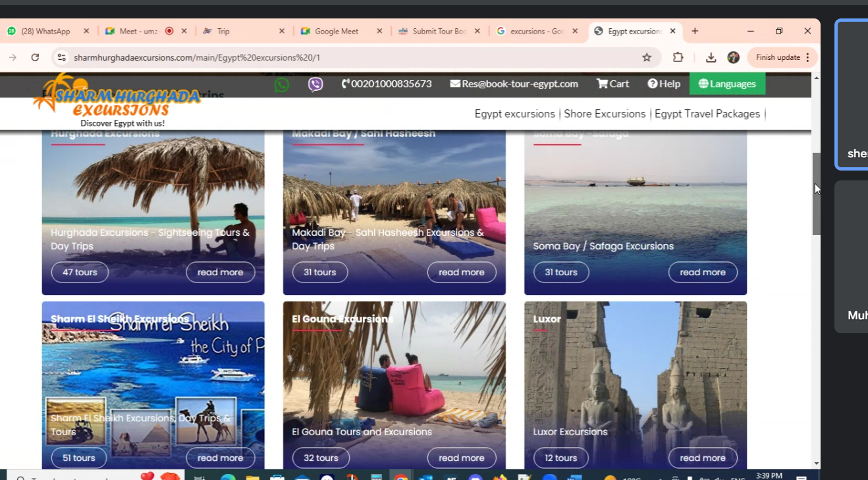Call phone number 00201000835673 link
Screen dimensions: 868x480
tap(387, 84)
